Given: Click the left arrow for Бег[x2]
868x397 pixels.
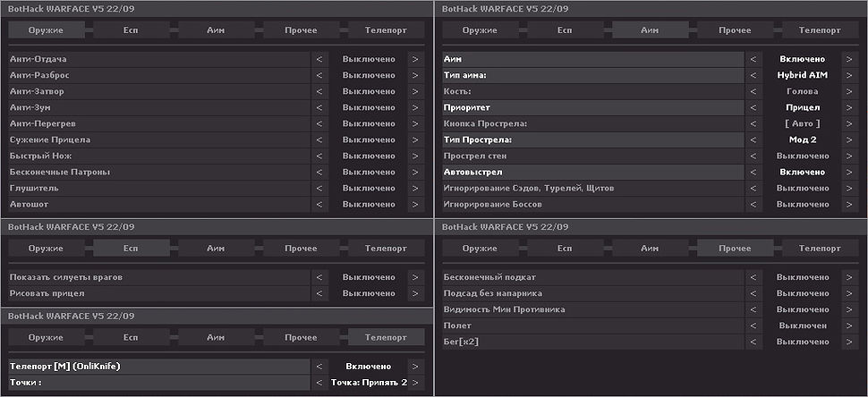Looking at the screenshot, I should pyautogui.click(x=753, y=342).
